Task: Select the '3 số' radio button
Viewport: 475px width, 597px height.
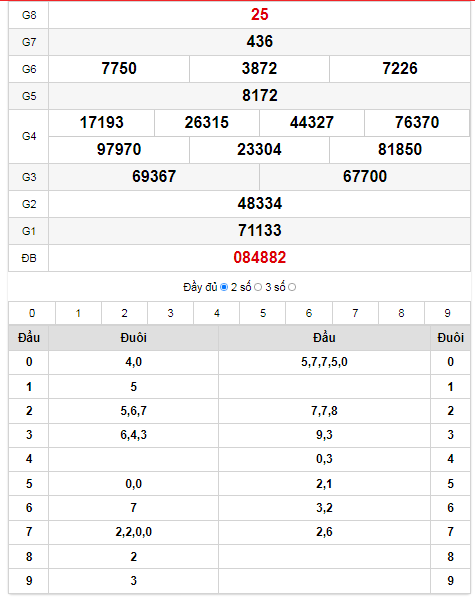Action: (292, 287)
